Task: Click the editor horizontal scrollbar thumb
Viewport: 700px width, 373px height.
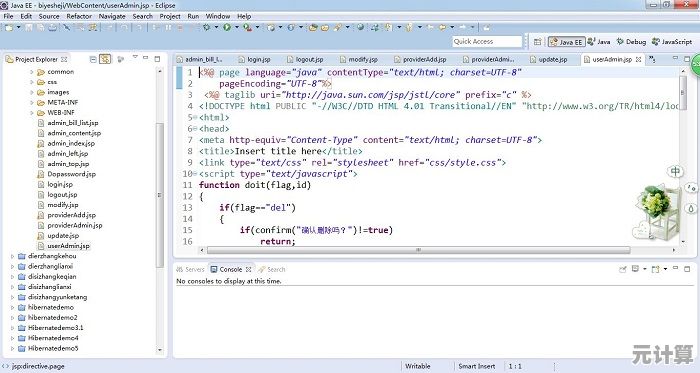Action: pos(418,250)
